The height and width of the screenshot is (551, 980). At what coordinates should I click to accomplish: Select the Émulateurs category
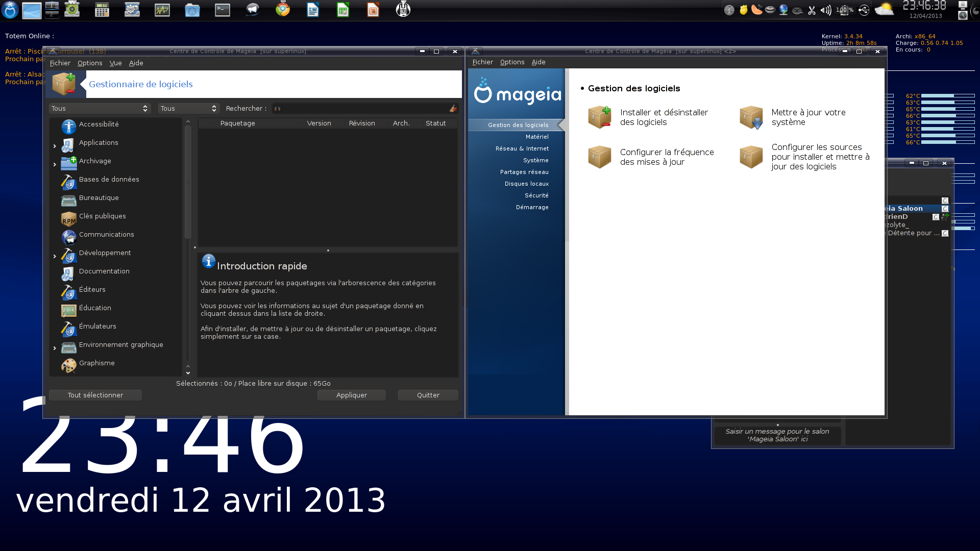97,327
